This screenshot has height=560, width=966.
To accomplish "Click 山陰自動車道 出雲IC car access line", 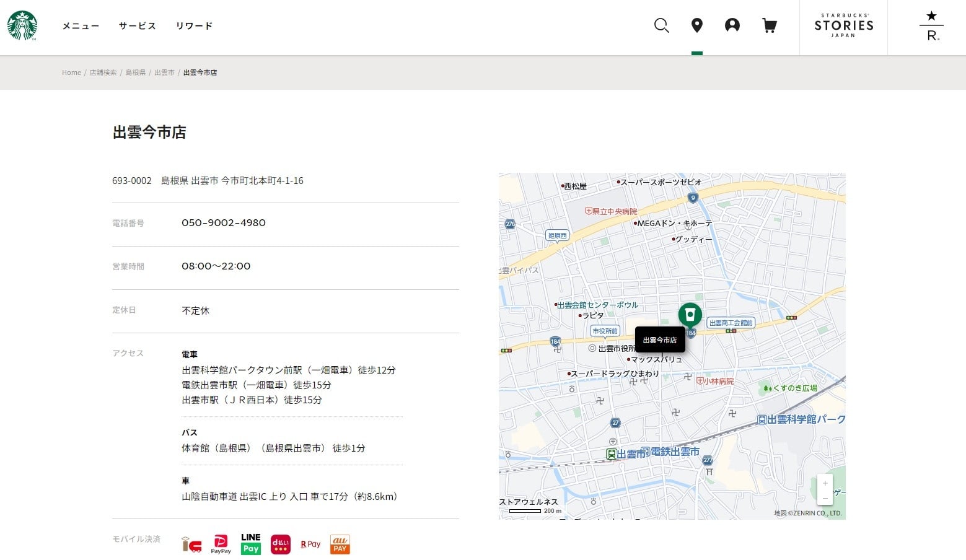I will coord(292,496).
